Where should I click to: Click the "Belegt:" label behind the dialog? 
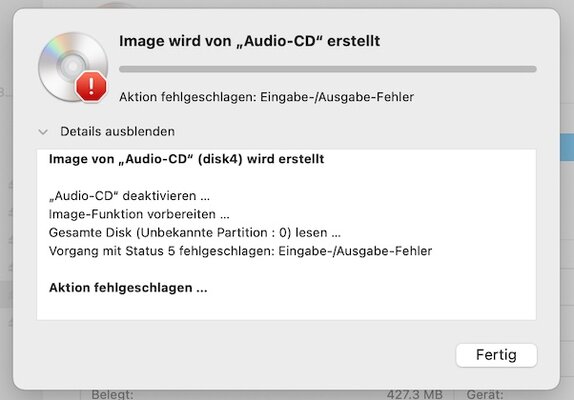[112, 395]
